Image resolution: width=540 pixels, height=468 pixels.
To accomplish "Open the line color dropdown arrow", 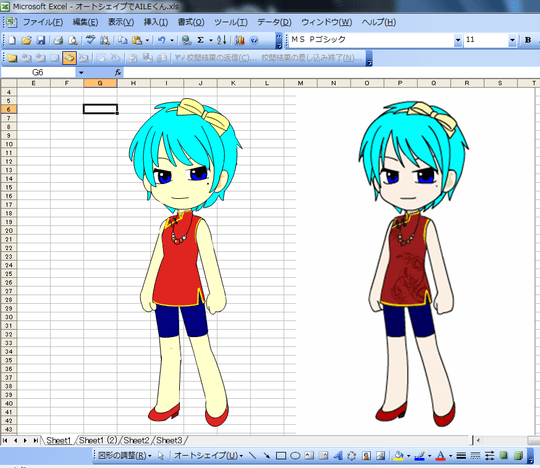I will 429,456.
